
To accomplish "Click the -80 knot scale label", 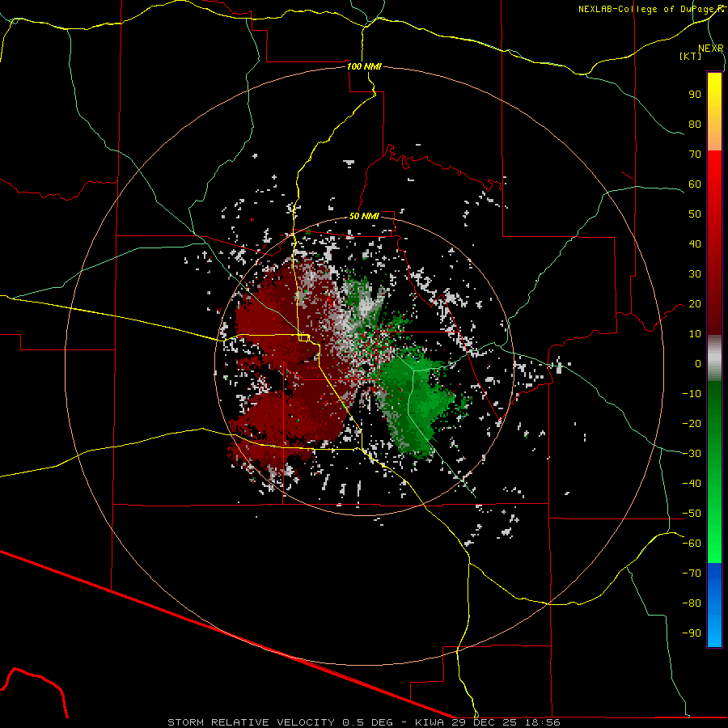I will [x=692, y=603].
